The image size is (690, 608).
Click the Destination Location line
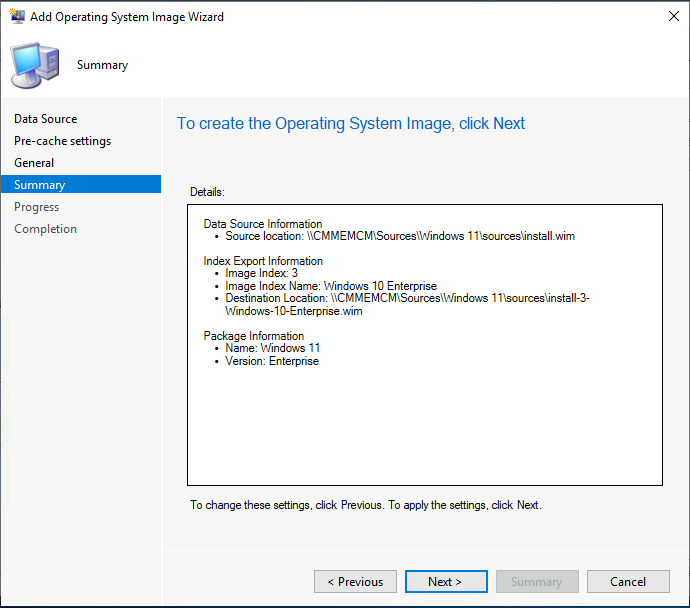407,304
